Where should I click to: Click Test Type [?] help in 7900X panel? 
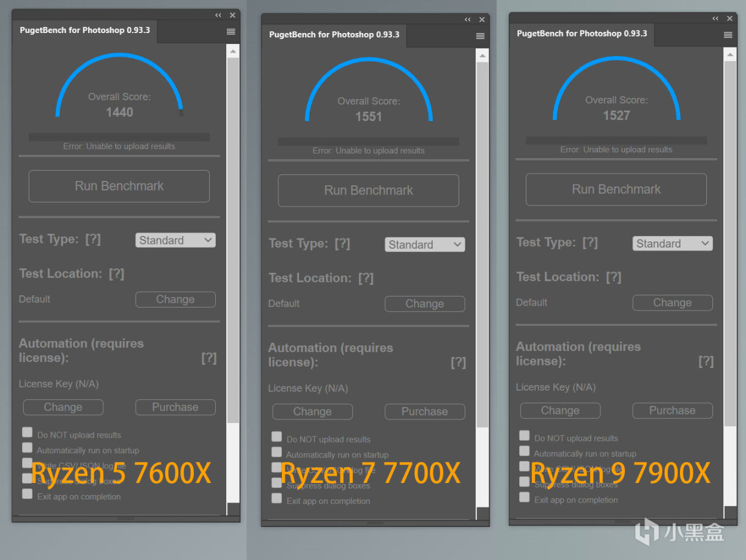click(x=590, y=242)
